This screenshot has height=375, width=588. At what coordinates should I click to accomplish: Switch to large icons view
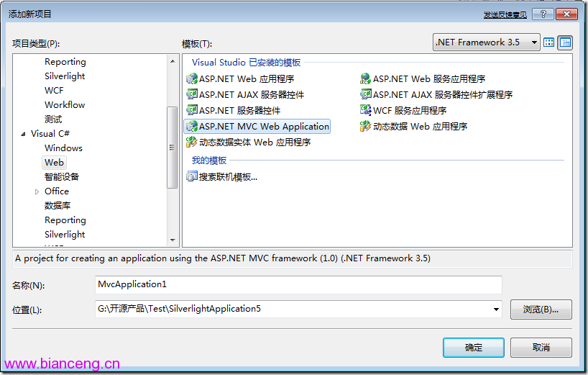[548, 42]
